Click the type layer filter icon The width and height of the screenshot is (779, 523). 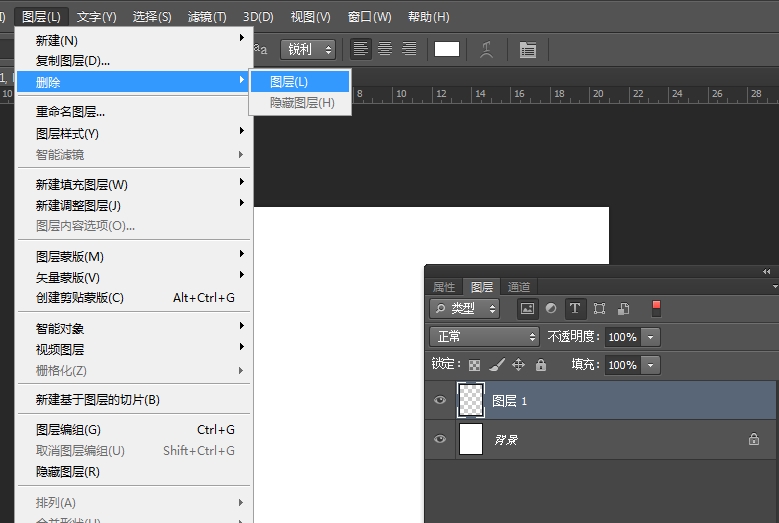point(575,309)
